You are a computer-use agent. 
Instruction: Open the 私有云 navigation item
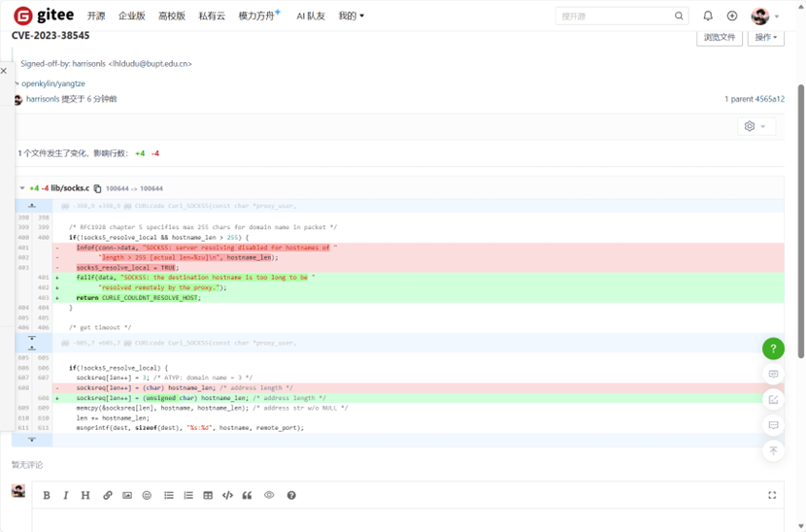coord(212,16)
